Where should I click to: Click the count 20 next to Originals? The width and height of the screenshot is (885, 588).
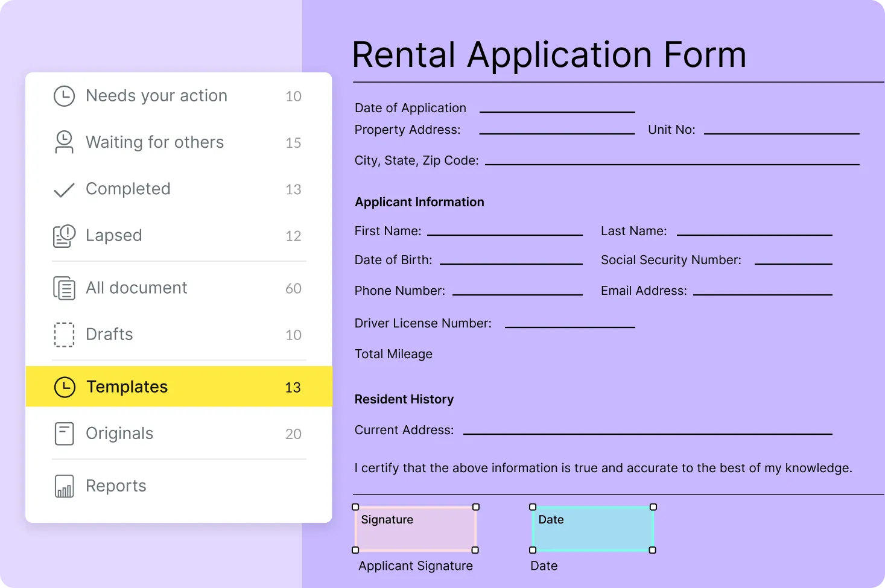[293, 434]
